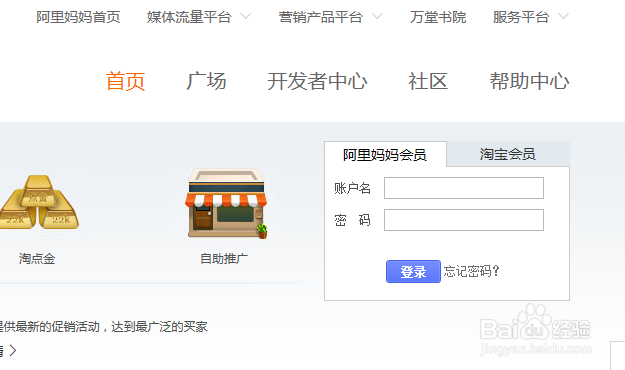Click the gold bars 淘点金 icon
The width and height of the screenshot is (625, 370).
39,203
